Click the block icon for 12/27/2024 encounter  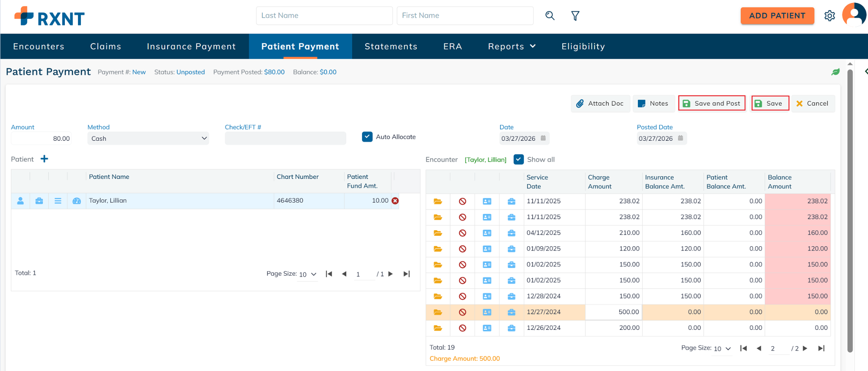(x=462, y=312)
